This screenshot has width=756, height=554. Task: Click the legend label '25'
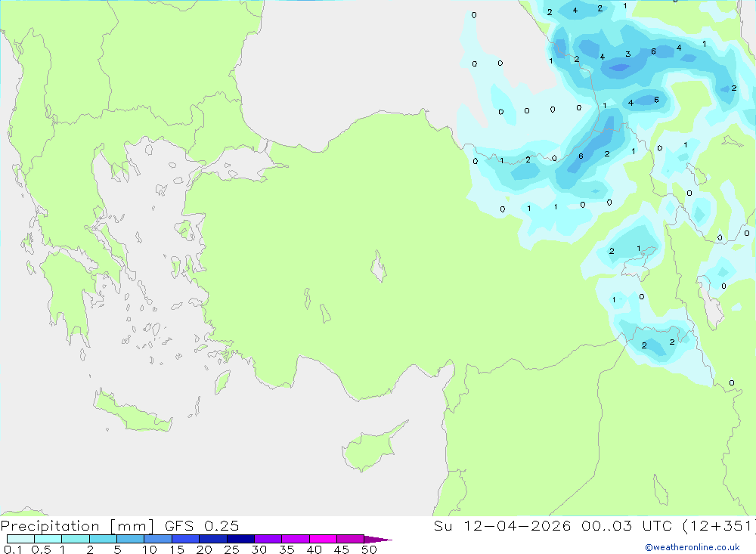coord(231,549)
